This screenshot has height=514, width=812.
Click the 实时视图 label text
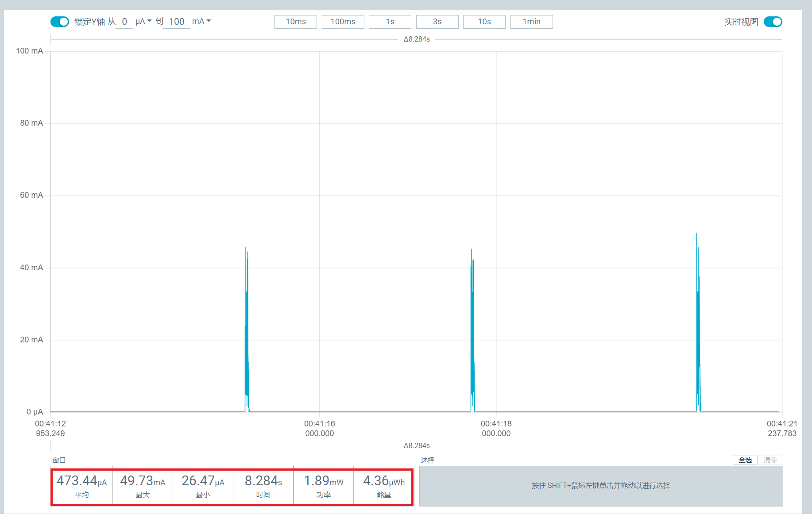[741, 22]
